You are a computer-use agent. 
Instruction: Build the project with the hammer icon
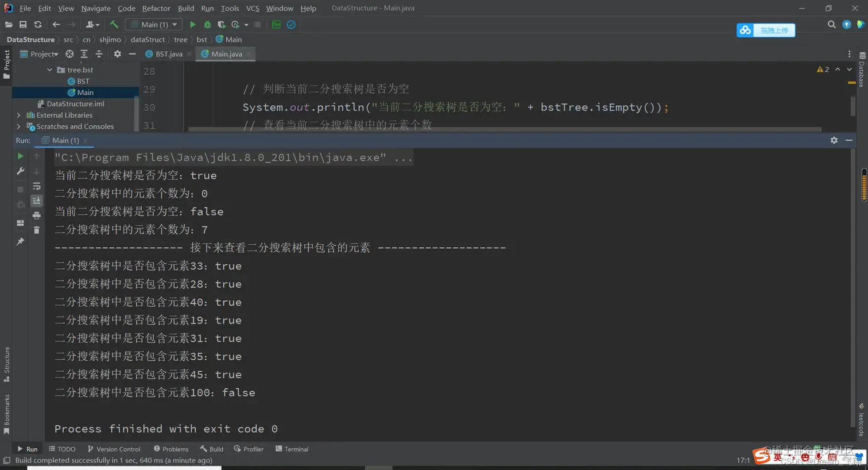coord(113,24)
